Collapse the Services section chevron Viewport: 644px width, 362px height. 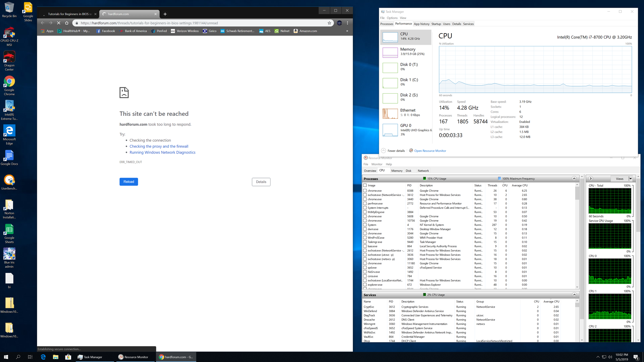click(x=574, y=295)
